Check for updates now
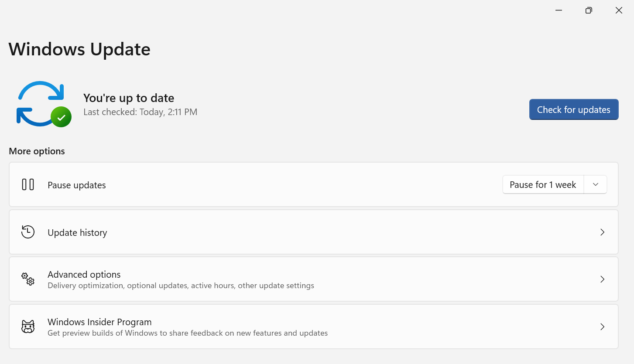 point(574,109)
